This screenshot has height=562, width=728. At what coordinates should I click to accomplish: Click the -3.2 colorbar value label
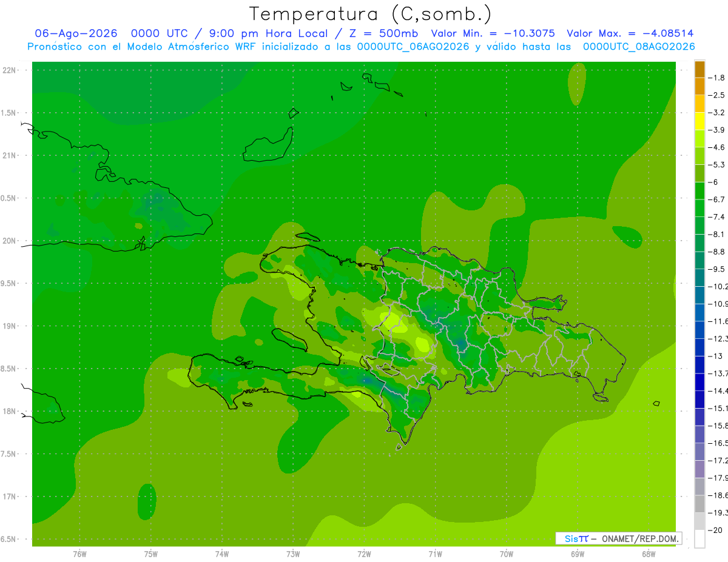[717, 112]
